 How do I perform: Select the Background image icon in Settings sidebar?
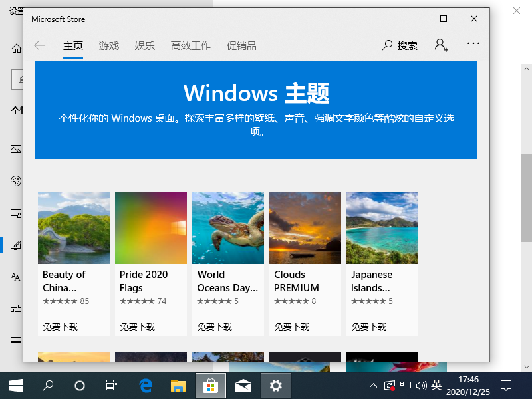tap(15, 149)
